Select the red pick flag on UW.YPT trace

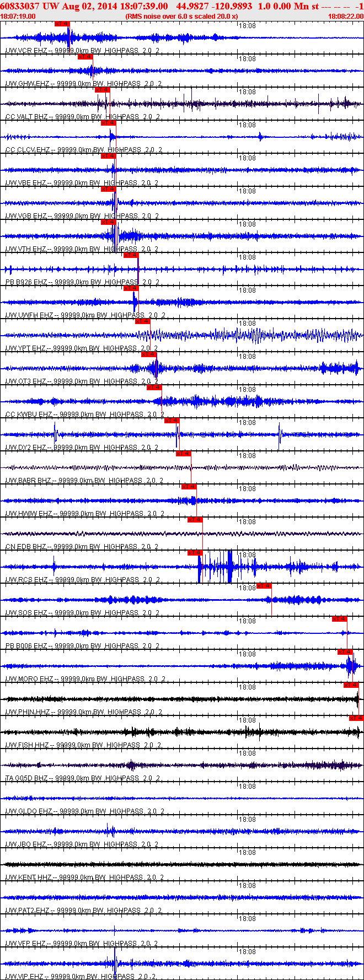click(x=143, y=321)
